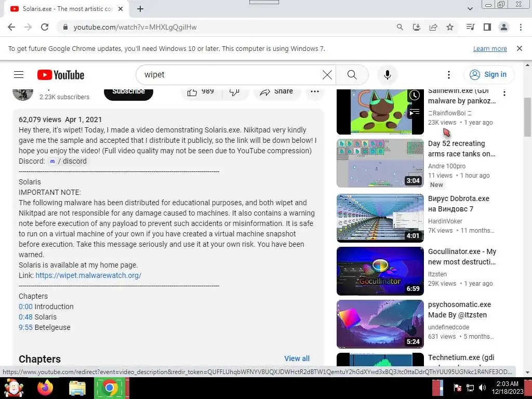532x399 pixels.
Task: Click the YouTube search magnifier button
Action: click(352, 75)
